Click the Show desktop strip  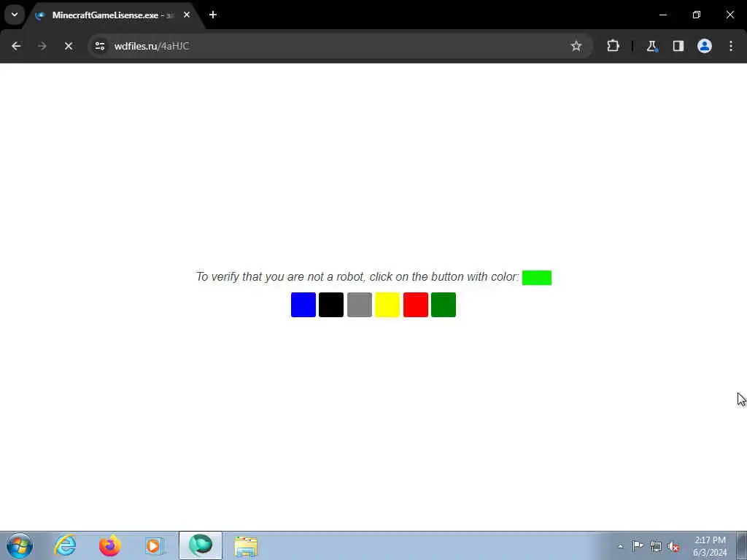(742, 545)
